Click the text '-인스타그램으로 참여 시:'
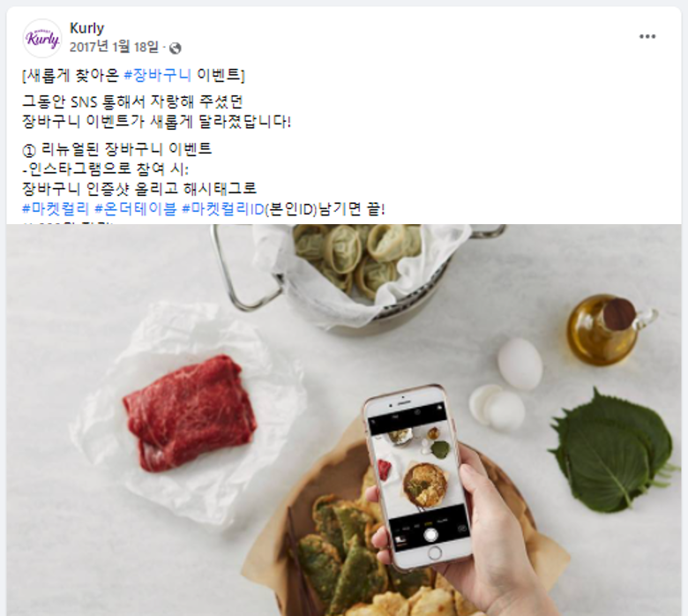This screenshot has width=688, height=616. click(x=105, y=169)
